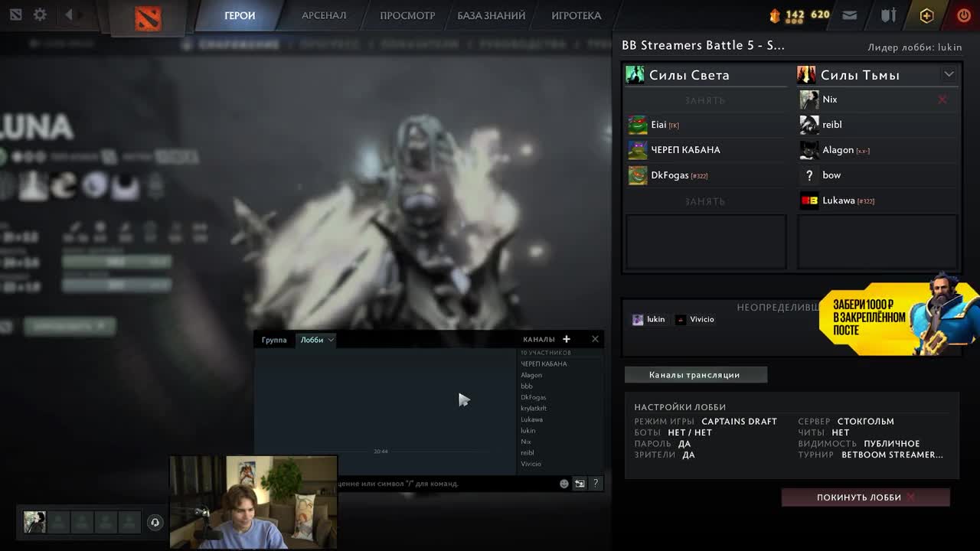This screenshot has width=980, height=551.
Task: Click the BB Streamers Battle 5 lobby title
Action: [703, 45]
